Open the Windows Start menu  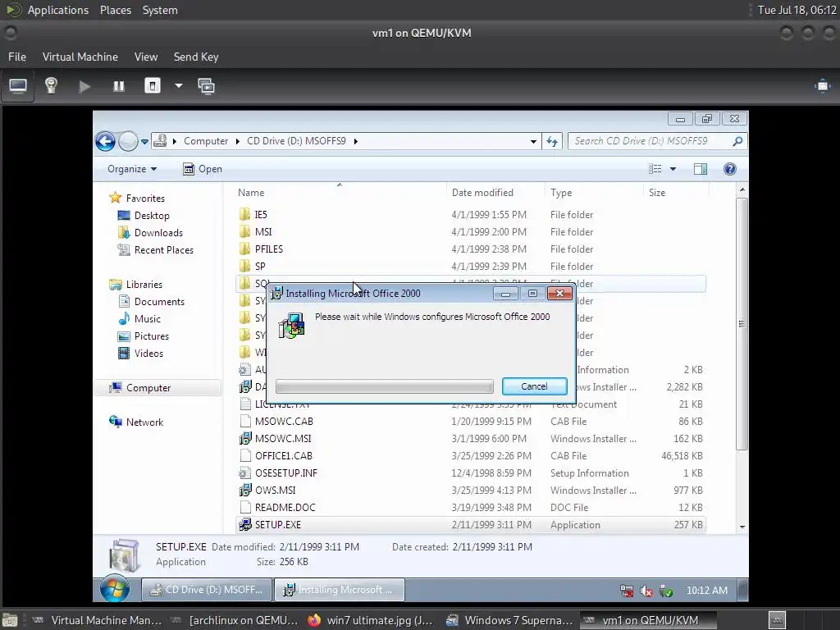click(115, 589)
